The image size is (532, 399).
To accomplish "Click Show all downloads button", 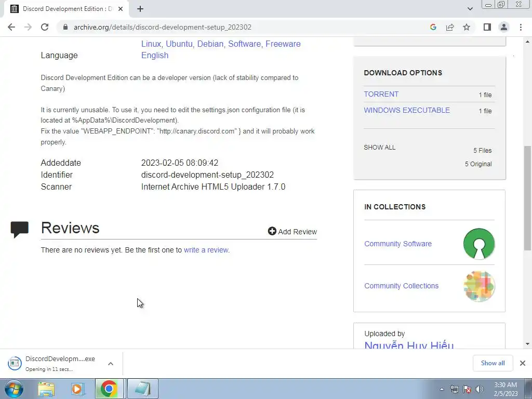I will pyautogui.click(x=493, y=363).
